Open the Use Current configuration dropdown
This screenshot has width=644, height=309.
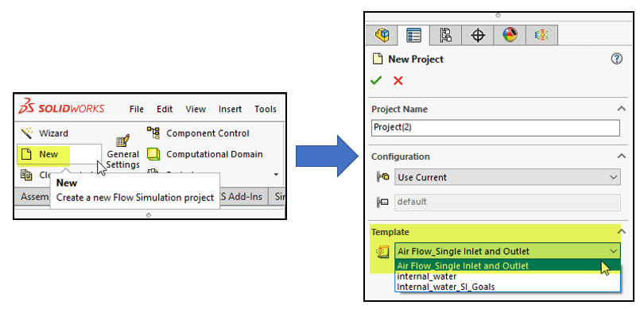point(507,177)
